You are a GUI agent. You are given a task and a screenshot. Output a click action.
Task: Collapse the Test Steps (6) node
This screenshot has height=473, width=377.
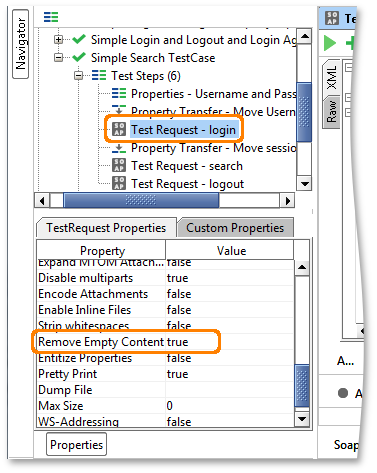click(78, 76)
